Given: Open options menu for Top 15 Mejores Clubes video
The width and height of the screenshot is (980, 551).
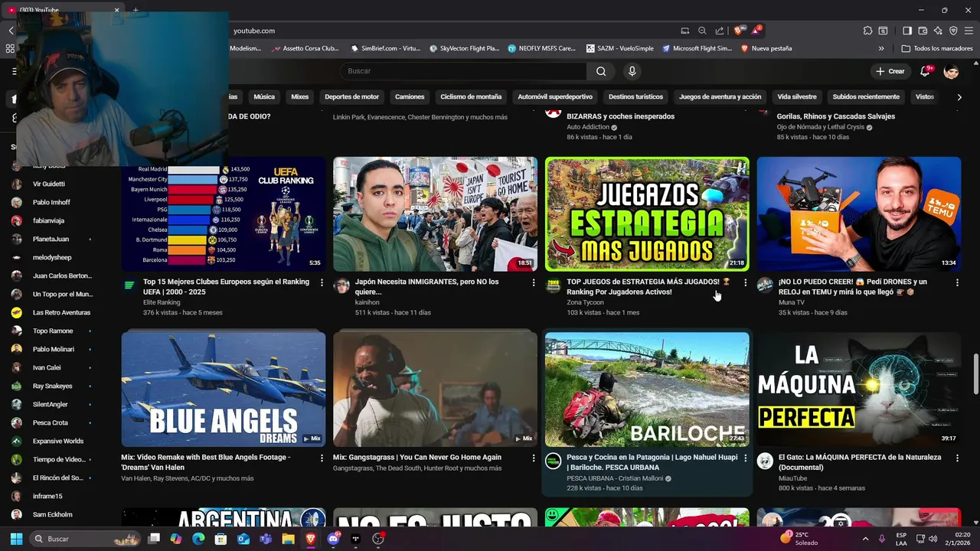Looking at the screenshot, I should (x=322, y=282).
